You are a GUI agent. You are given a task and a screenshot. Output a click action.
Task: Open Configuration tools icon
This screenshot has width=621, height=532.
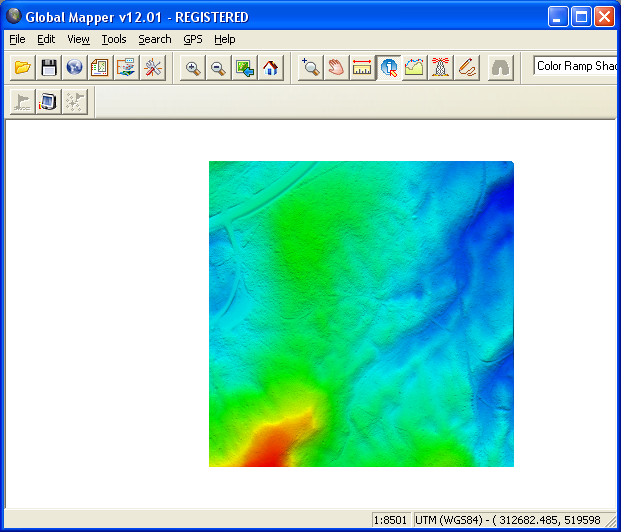tap(152, 68)
